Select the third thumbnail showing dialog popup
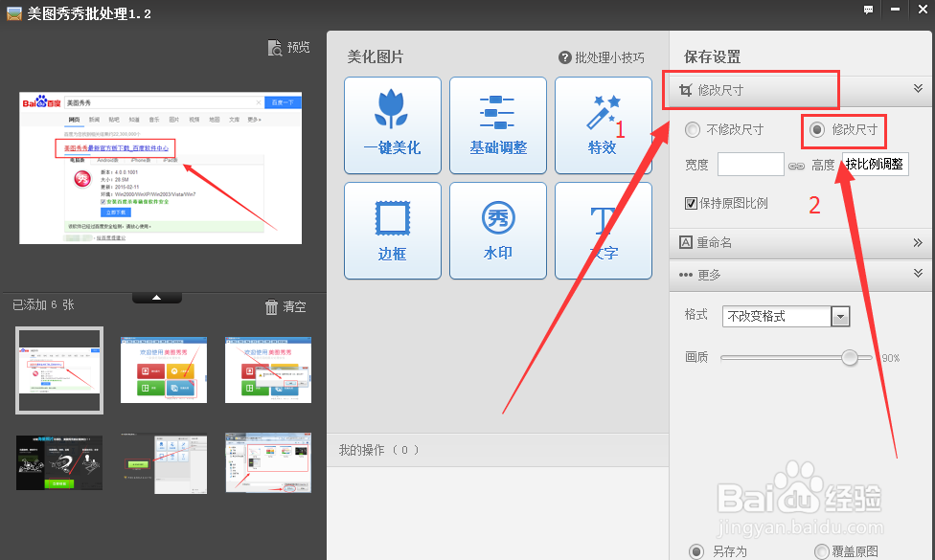The image size is (935, 560). 268,370
